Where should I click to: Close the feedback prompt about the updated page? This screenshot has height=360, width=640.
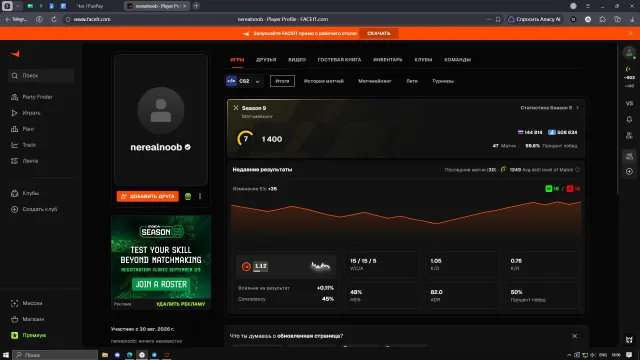coord(574,336)
